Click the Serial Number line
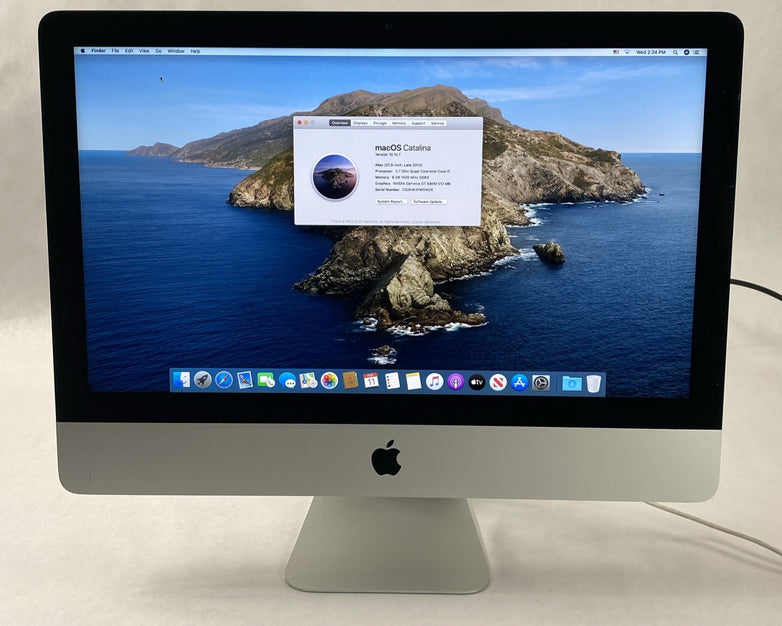Viewport: 782px width, 626px height. pos(404,190)
